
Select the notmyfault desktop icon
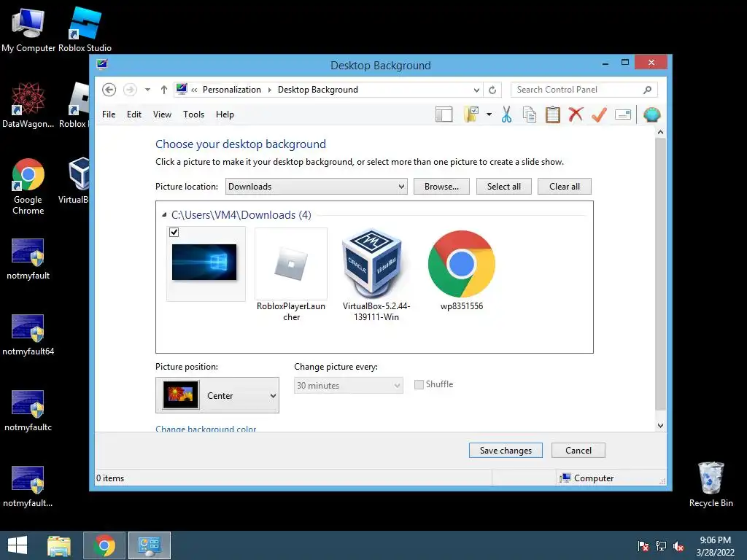coord(28,259)
